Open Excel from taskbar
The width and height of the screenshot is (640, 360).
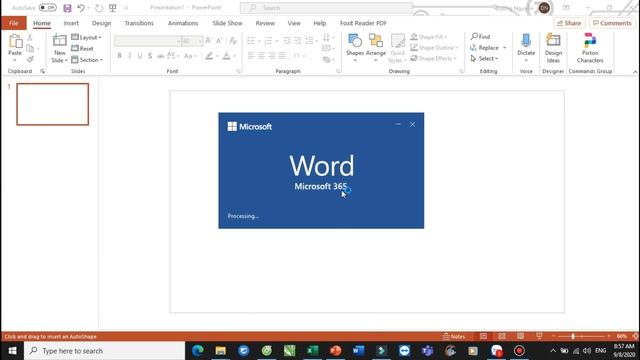pyautogui.click(x=313, y=351)
